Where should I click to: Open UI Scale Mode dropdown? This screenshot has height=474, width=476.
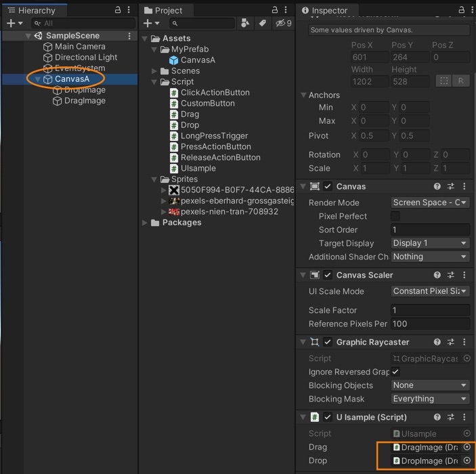click(430, 291)
